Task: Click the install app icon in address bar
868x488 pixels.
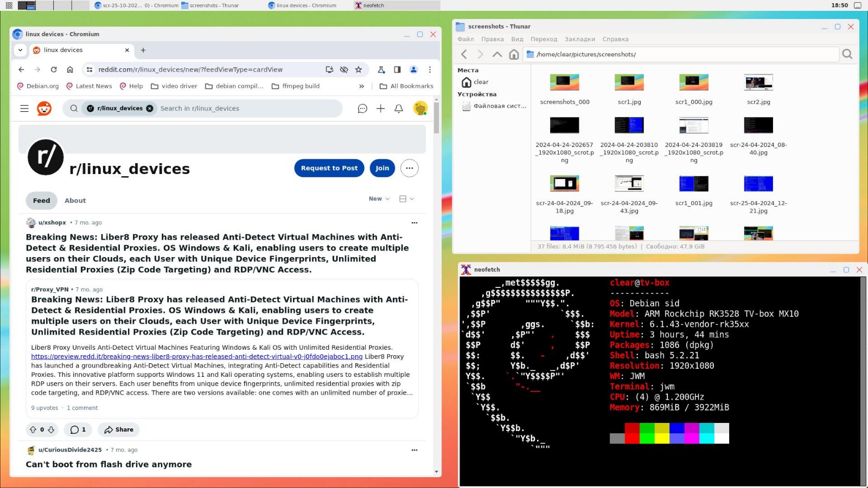Action: 329,69
